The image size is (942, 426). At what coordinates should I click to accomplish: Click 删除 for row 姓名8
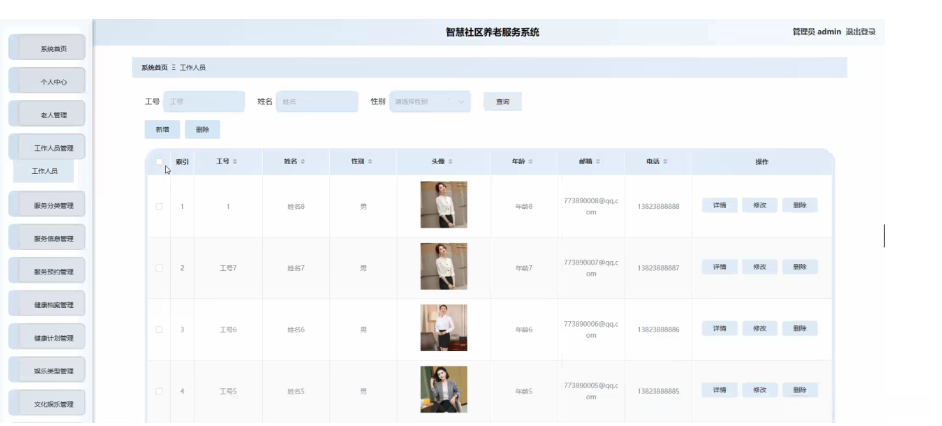click(800, 205)
